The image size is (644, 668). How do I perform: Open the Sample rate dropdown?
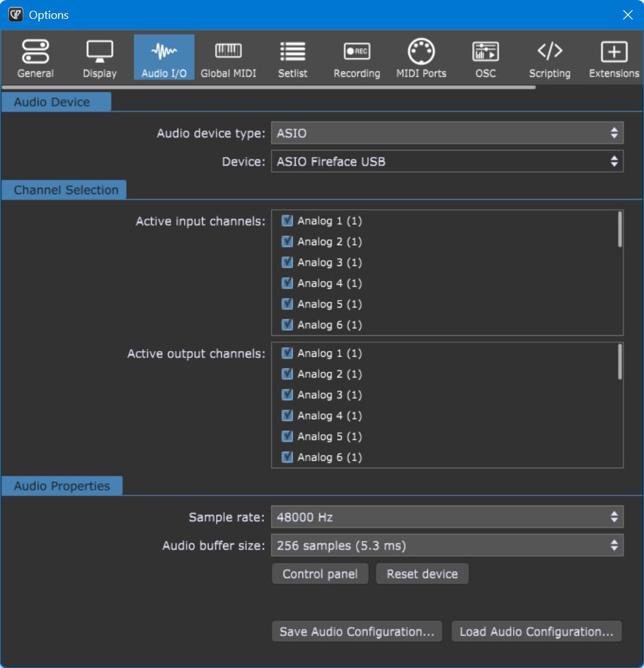point(447,517)
